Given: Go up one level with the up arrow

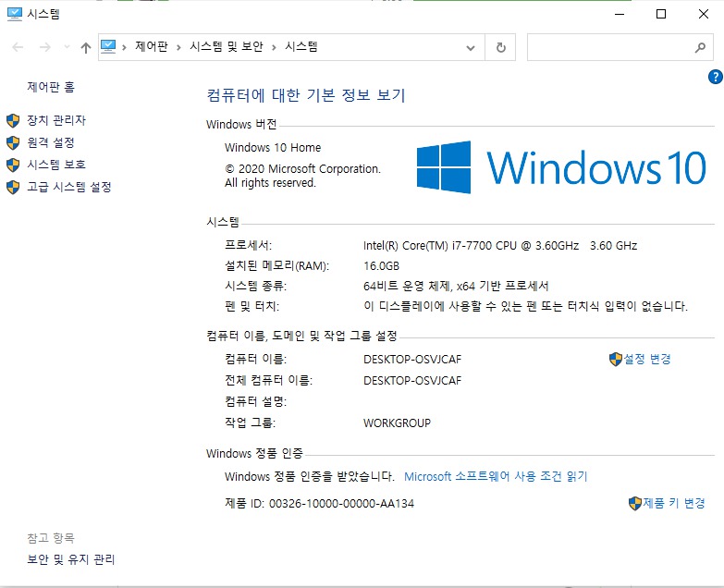Looking at the screenshot, I should click(x=86, y=47).
